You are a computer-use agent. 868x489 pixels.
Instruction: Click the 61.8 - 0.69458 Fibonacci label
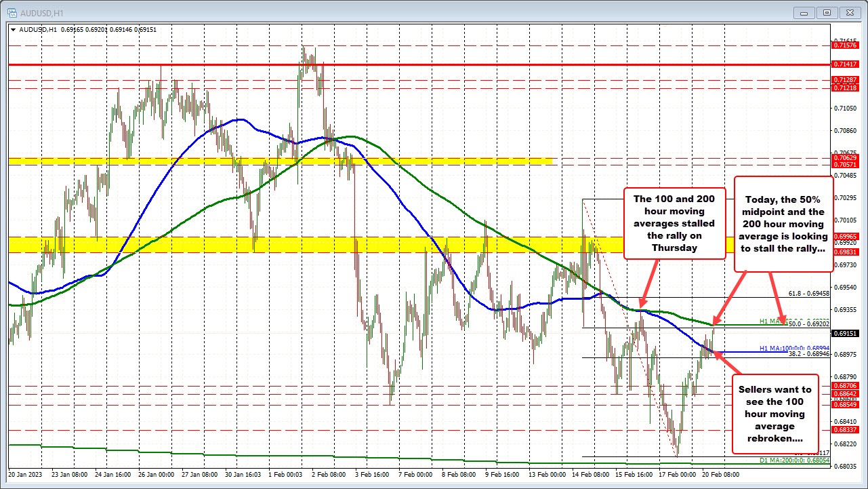810,294
